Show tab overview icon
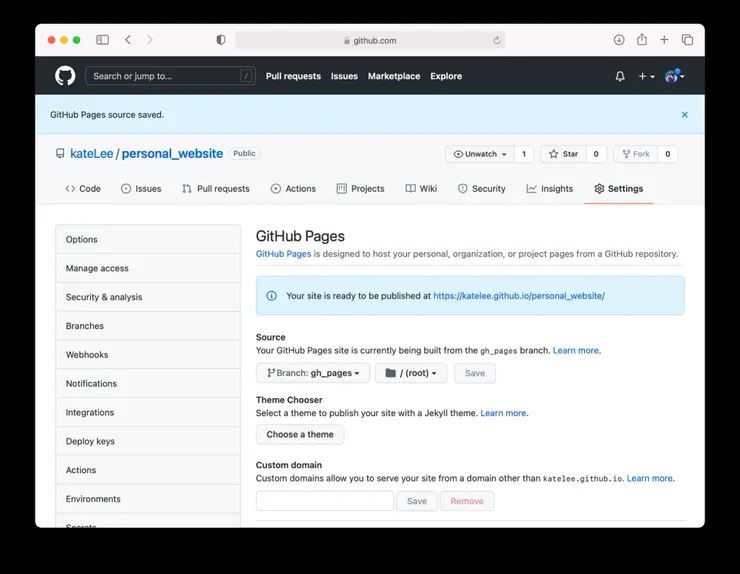 (x=687, y=40)
